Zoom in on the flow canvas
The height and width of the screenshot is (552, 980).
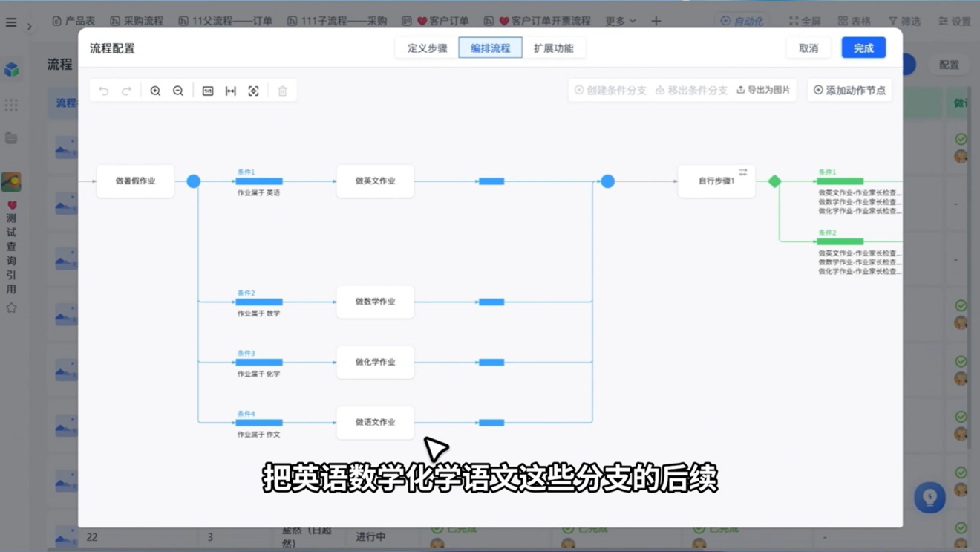155,91
